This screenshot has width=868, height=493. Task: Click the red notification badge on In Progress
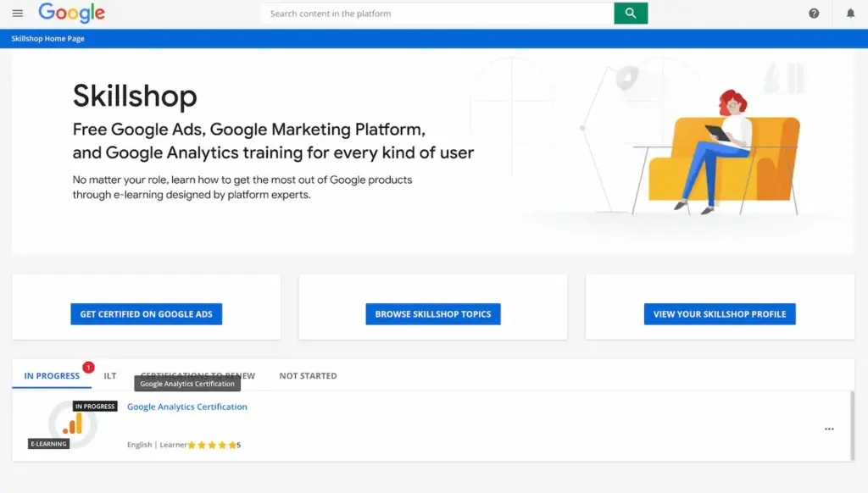tap(88, 367)
